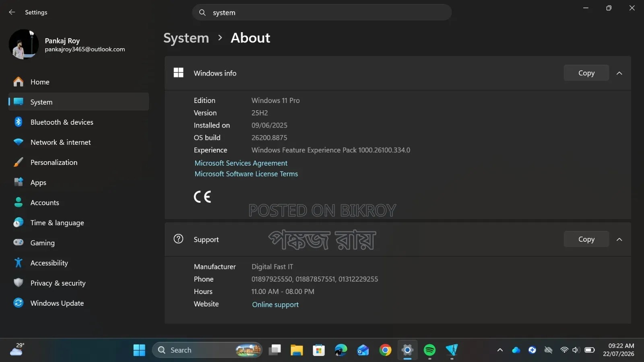Click the taskbar Search box
Viewport: 644px width, 362px height.
207,350
